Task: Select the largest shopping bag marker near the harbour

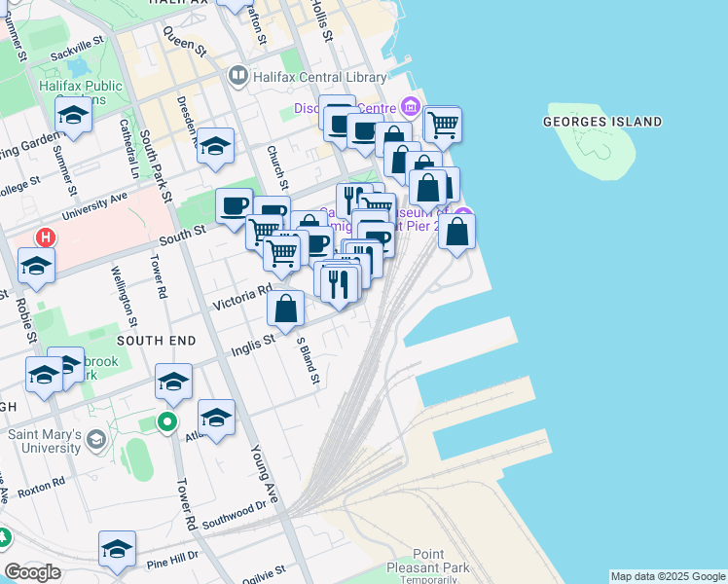Action: coord(428,192)
